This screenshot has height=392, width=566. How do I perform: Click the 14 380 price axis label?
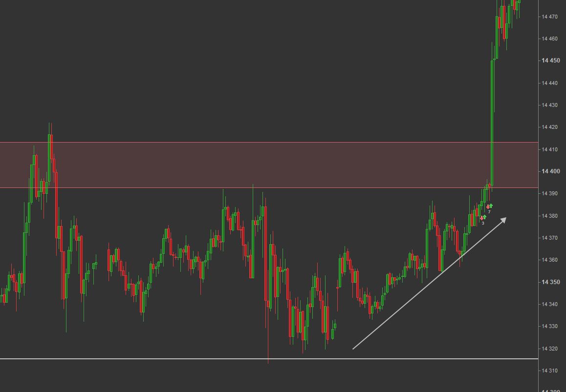click(550, 216)
